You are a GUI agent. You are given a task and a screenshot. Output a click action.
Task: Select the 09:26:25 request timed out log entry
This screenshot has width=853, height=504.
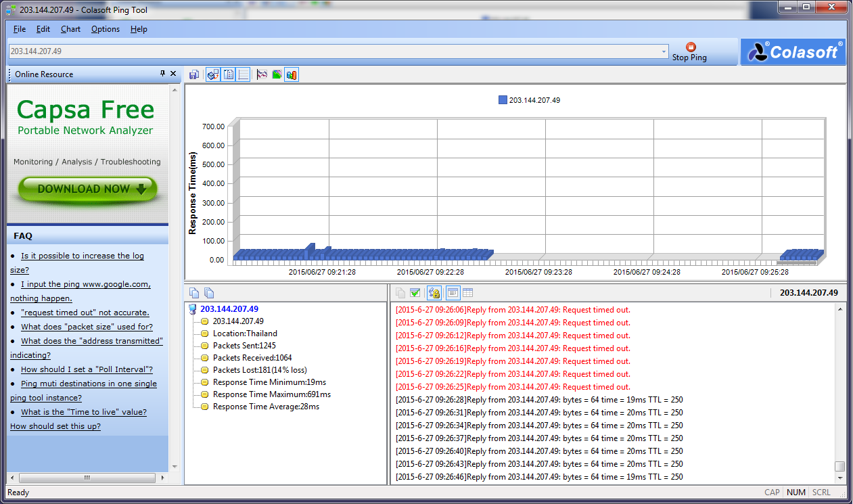pos(513,387)
